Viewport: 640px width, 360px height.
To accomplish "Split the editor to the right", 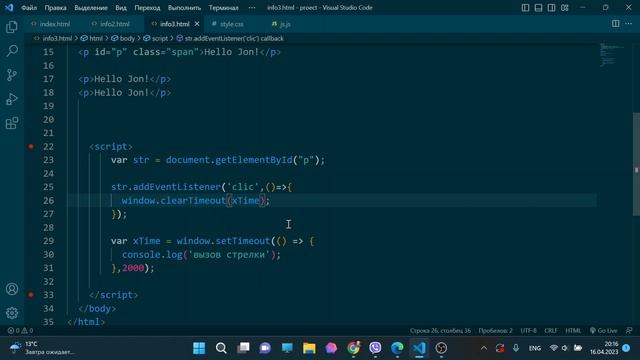I will 616,24.
